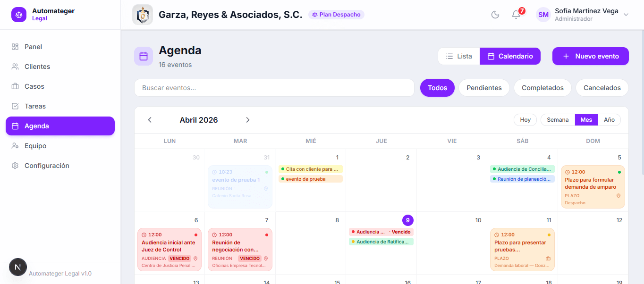Go back to the previous month
The height and width of the screenshot is (284, 644).
coord(150,120)
